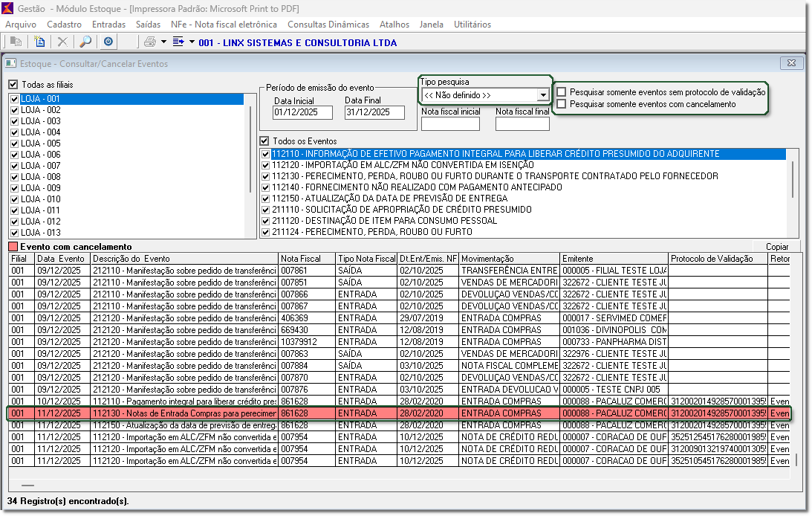Viewport: 812px width, 516px height.
Task: Expand the printer options dropdown arrow
Action: point(163,42)
